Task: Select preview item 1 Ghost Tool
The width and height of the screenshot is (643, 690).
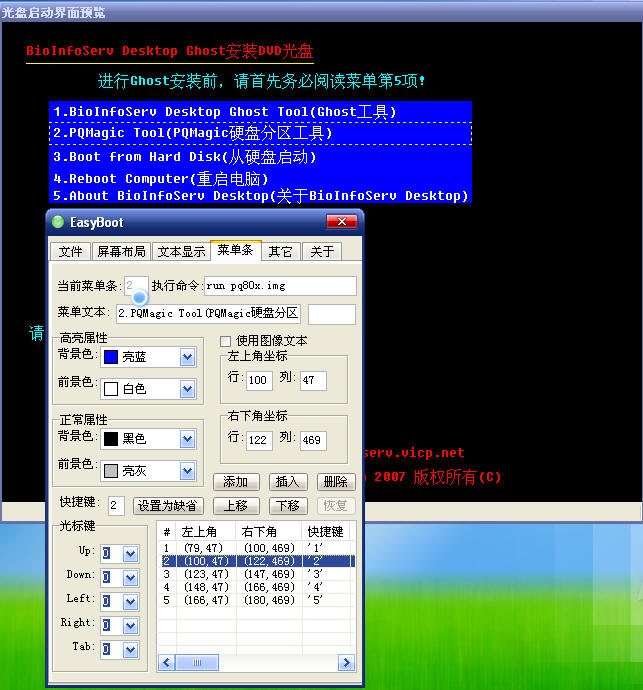Action: tap(260, 112)
